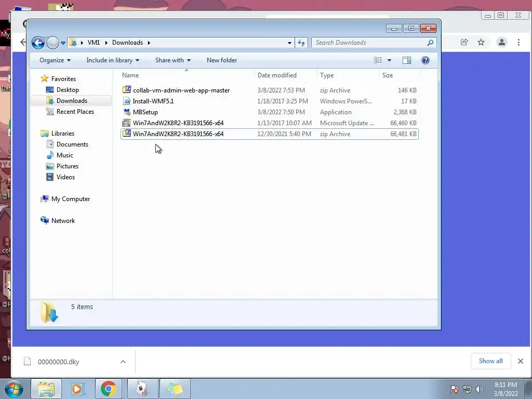532x399 pixels.
Task: Click the folder icon in the address bar
Action: 72,43
